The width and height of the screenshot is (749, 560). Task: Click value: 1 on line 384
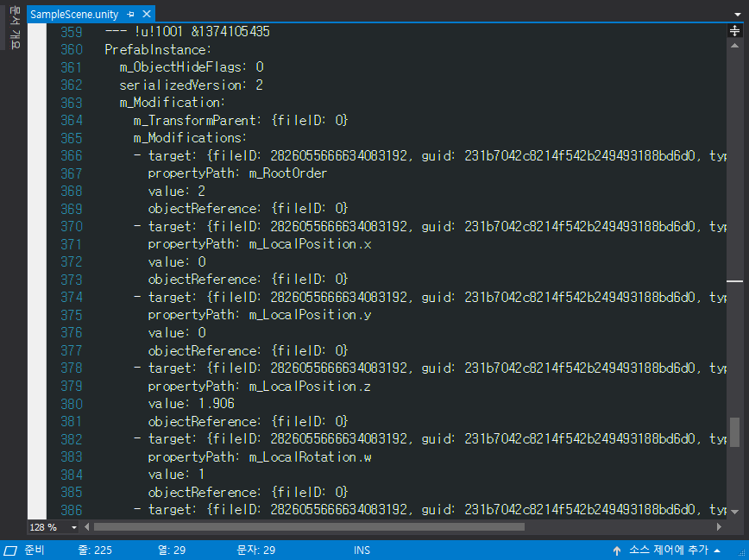coord(176,475)
